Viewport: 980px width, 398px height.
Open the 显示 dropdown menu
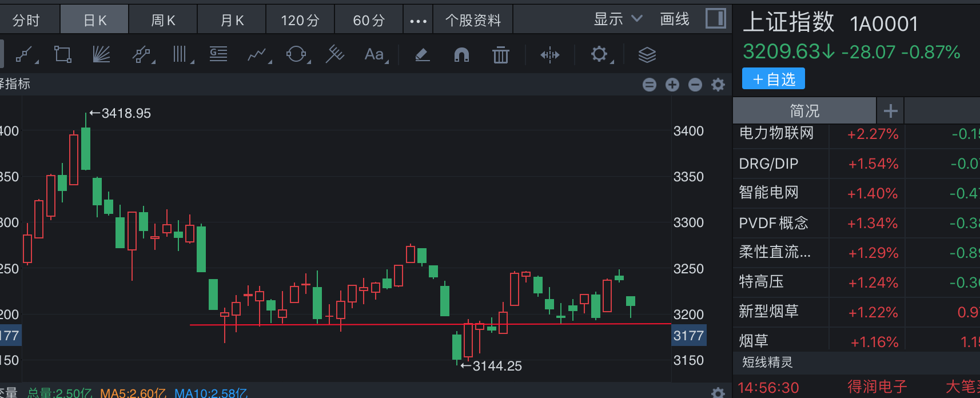pyautogui.click(x=618, y=19)
